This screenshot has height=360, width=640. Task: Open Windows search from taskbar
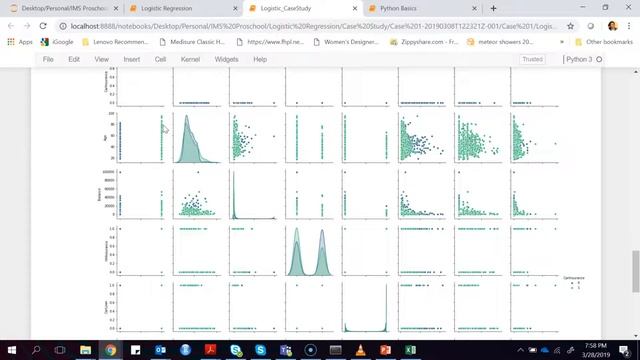click(x=36, y=350)
